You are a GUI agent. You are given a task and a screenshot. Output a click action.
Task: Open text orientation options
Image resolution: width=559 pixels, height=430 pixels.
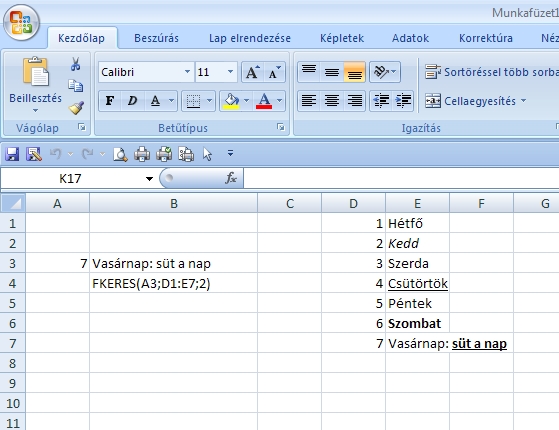[385, 72]
